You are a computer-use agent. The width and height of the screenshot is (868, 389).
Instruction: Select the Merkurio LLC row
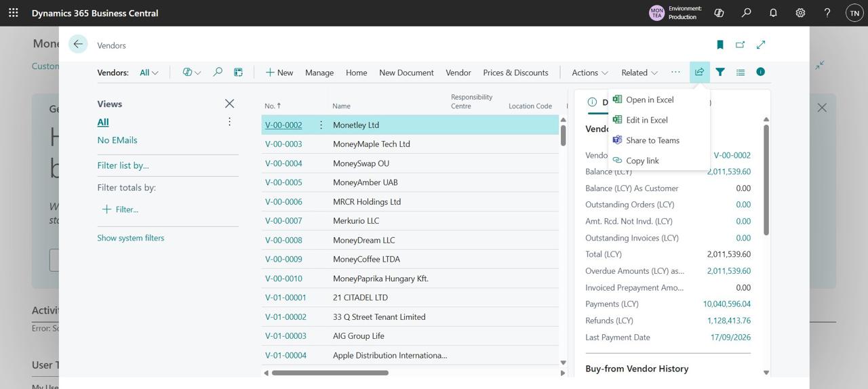(410, 220)
